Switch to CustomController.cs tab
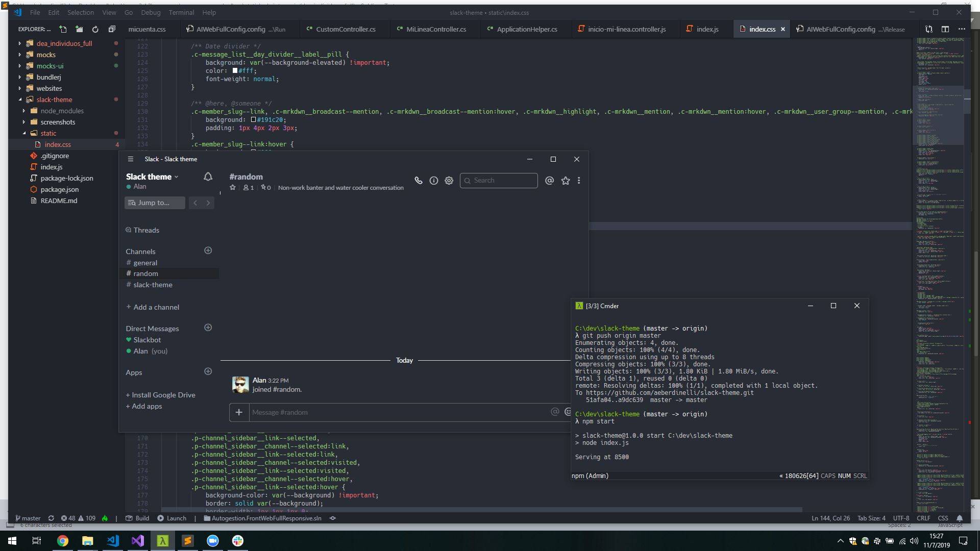Screen dimensions: 980x551 [x=346, y=29]
